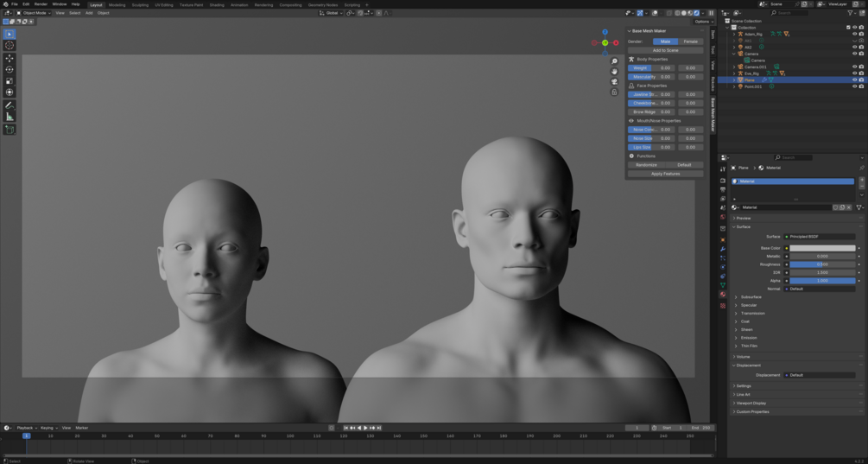This screenshot has height=464, width=868.
Task: Click the Randomize button
Action: pyautogui.click(x=646, y=164)
